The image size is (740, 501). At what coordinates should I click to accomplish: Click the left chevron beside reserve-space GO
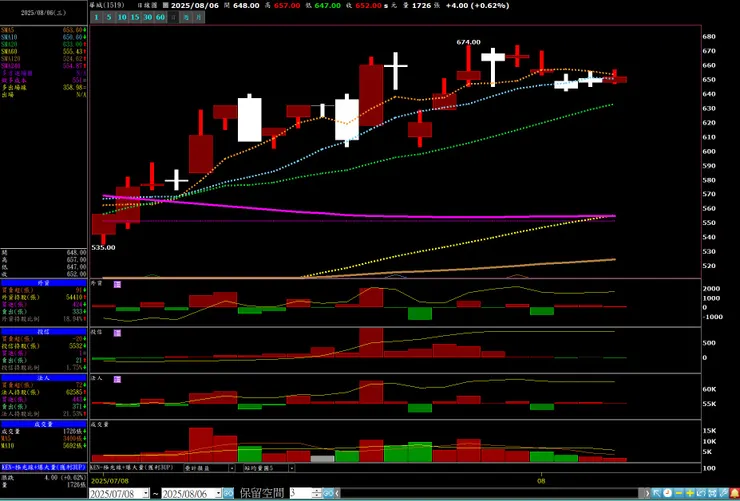336,493
